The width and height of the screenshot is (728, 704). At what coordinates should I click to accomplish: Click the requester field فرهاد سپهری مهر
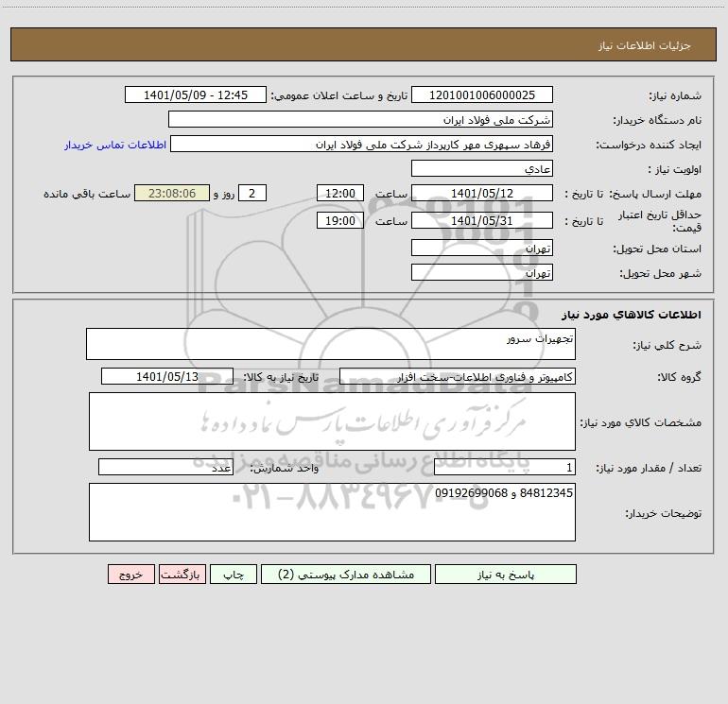pyautogui.click(x=362, y=144)
